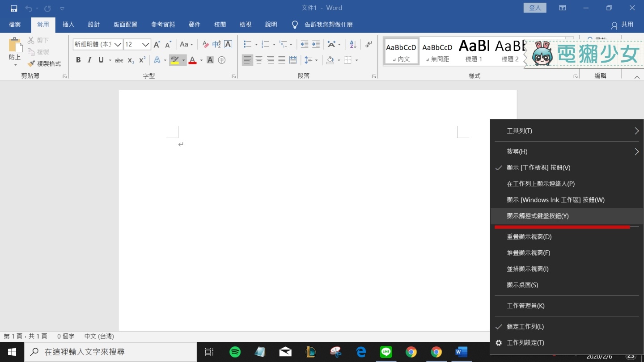Expand 搜尋 submenu
The height and width of the screenshot is (362, 644).
click(x=566, y=152)
